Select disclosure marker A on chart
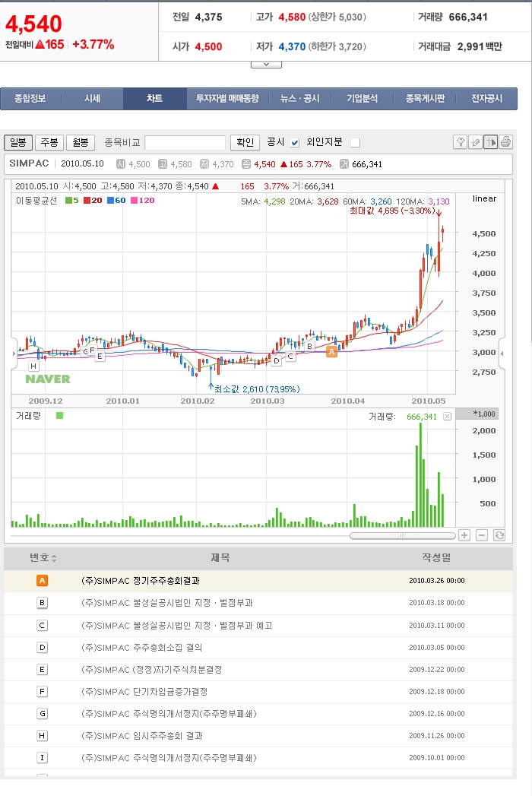The height and width of the screenshot is (796, 532). (x=331, y=351)
